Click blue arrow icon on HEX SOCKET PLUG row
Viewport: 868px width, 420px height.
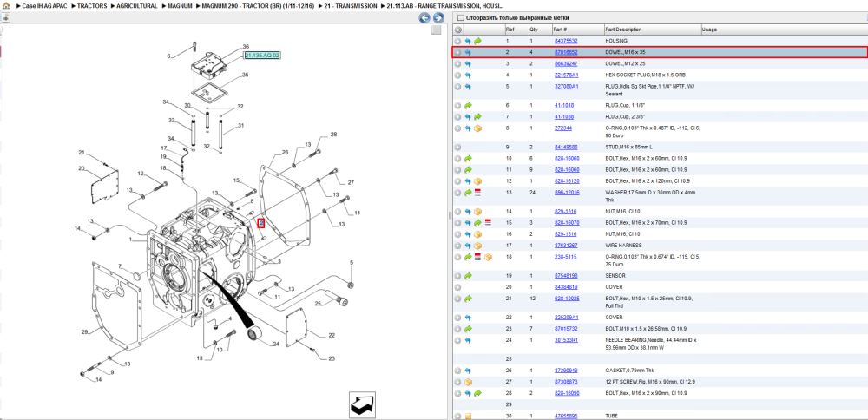click(468, 75)
